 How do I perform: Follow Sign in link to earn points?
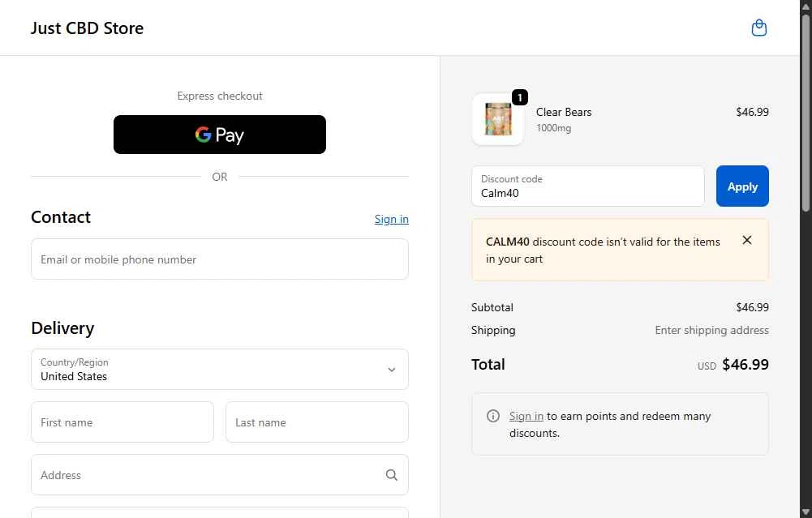pos(526,416)
